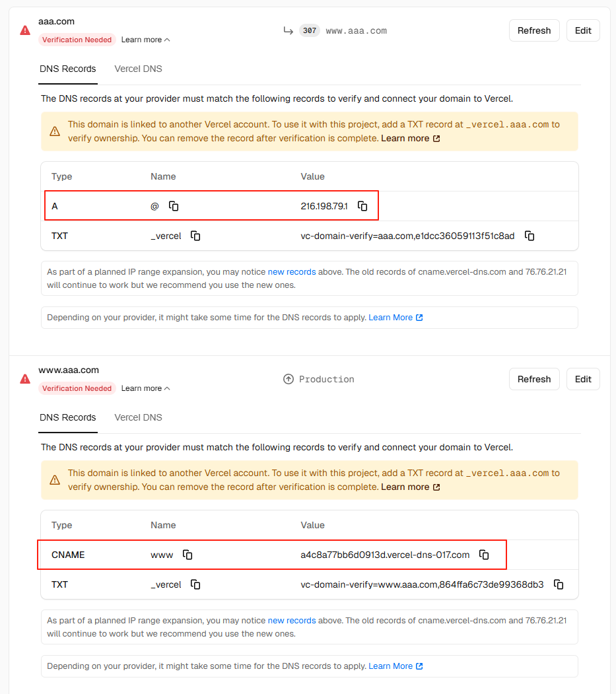Copy _vercel name in aaa.com TXT record

(195, 236)
